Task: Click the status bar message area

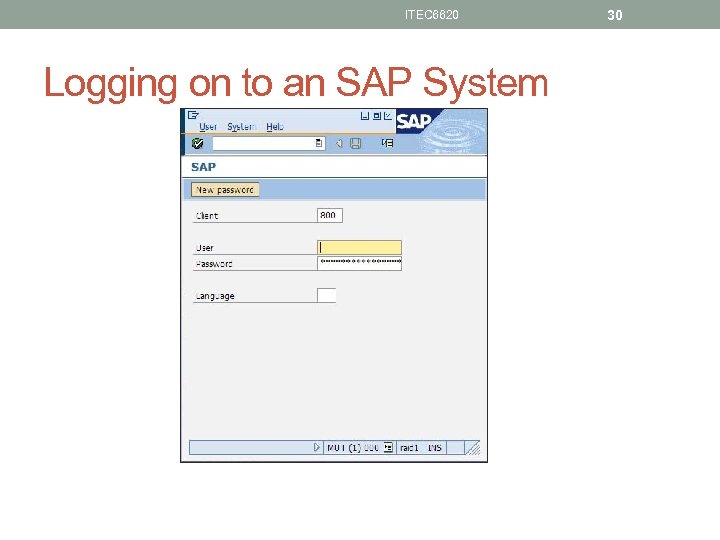Action: click(x=251, y=447)
